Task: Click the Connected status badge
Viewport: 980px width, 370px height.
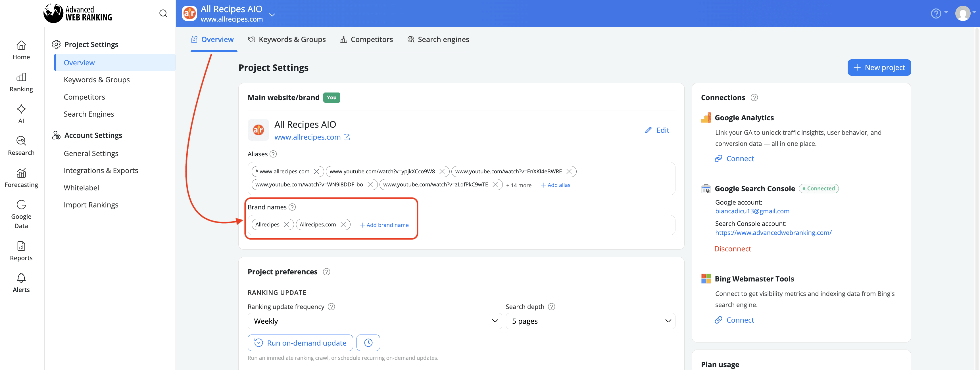Action: click(819, 189)
